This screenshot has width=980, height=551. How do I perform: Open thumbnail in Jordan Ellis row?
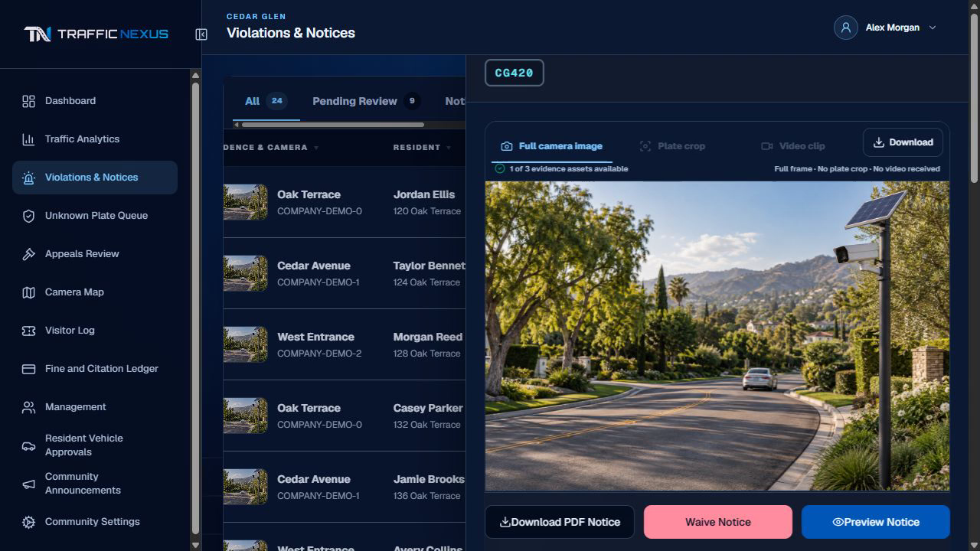pos(246,202)
